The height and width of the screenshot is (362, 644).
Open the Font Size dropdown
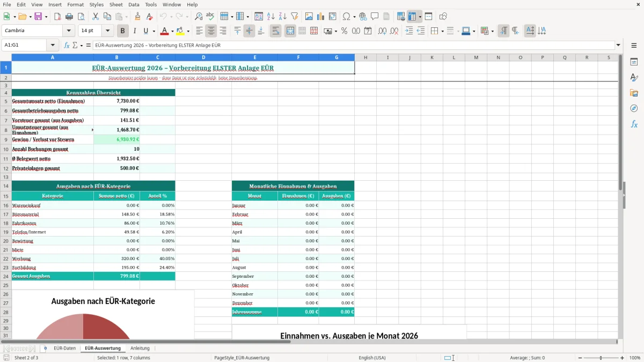point(108,31)
